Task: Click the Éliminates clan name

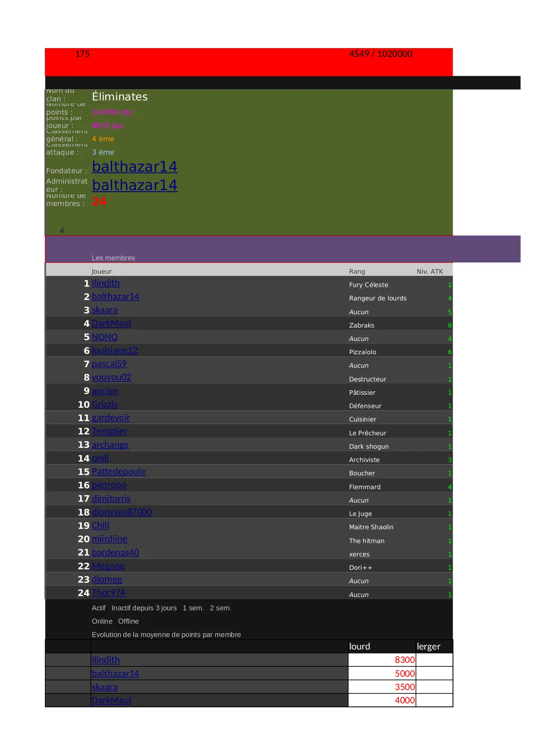Action: tap(120, 97)
